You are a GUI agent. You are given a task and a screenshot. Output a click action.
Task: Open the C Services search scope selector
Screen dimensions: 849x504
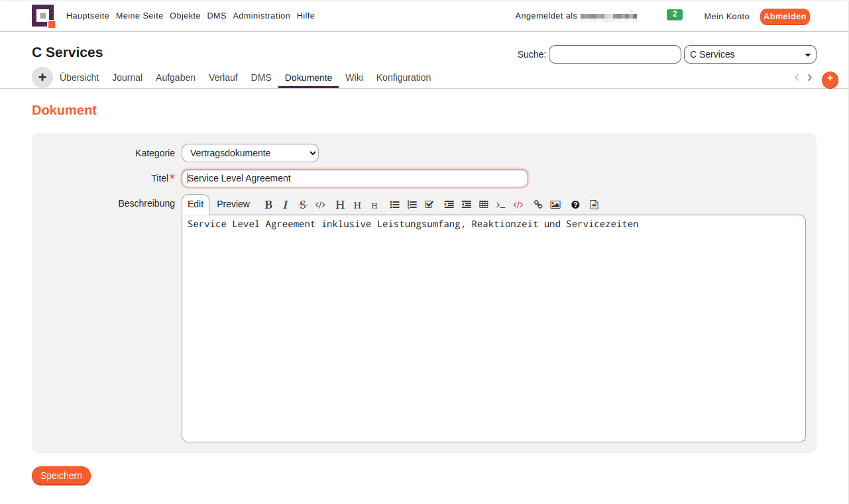pyautogui.click(x=750, y=54)
